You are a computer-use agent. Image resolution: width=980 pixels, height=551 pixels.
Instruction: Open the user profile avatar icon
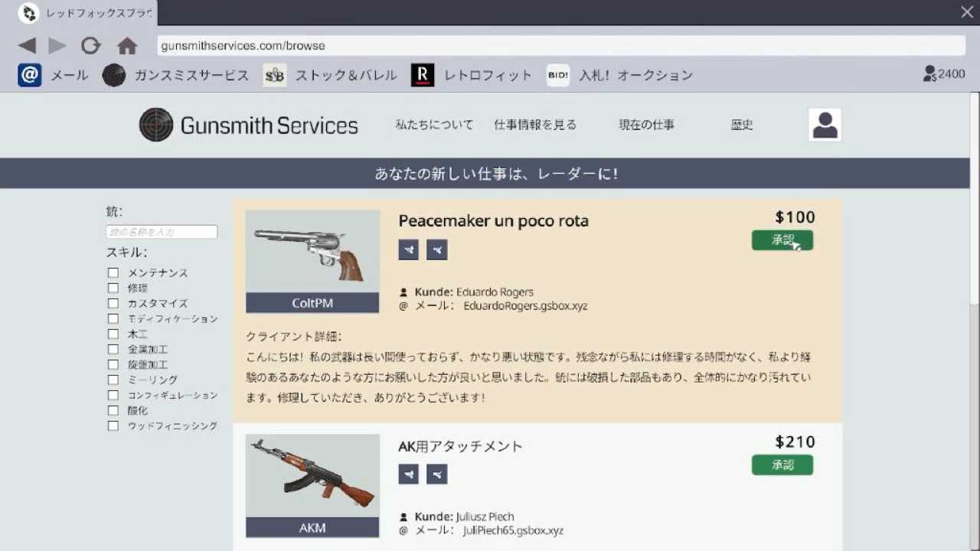tap(825, 125)
